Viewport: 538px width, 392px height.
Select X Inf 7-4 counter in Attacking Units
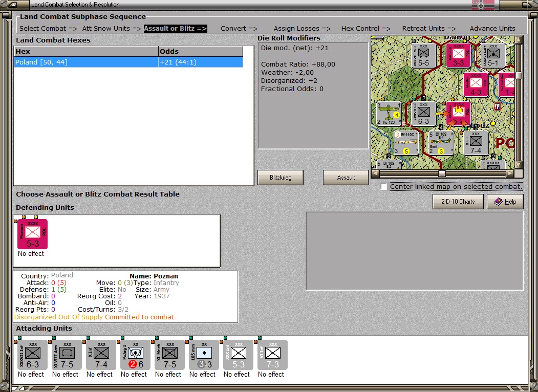pos(101,355)
